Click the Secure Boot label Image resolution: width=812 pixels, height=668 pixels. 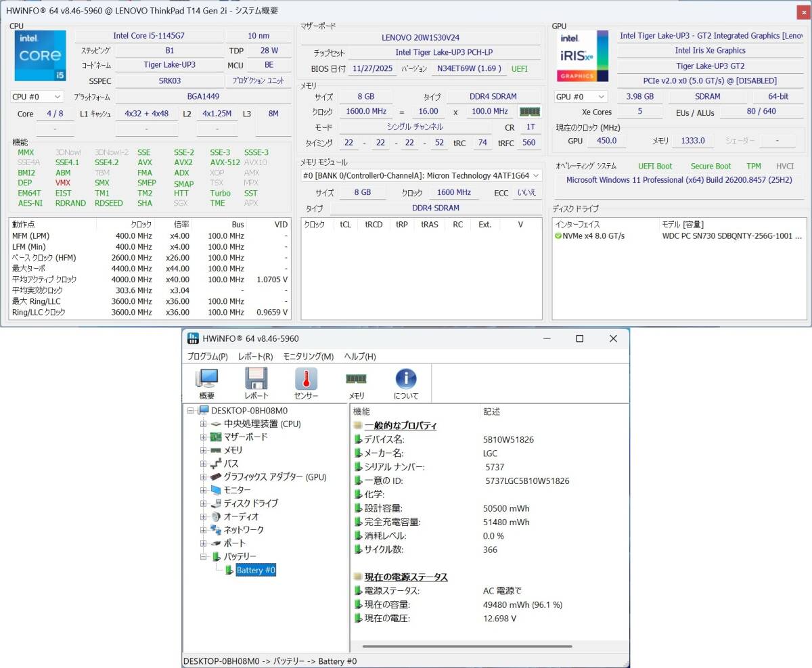[710, 166]
